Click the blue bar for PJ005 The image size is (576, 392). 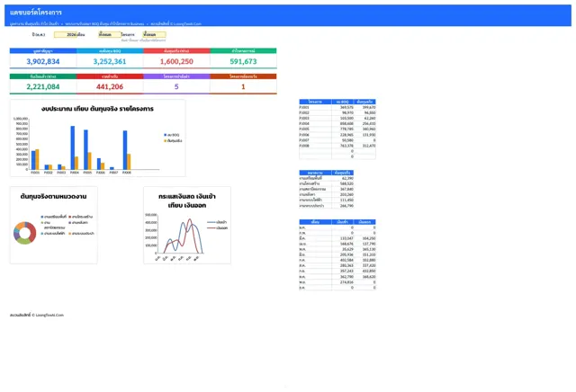(x=85, y=150)
